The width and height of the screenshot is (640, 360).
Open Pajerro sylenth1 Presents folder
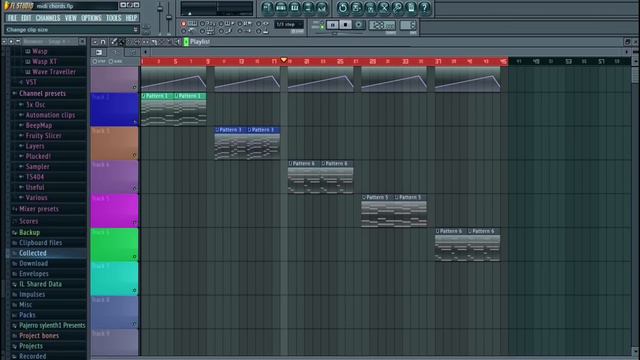point(52,325)
